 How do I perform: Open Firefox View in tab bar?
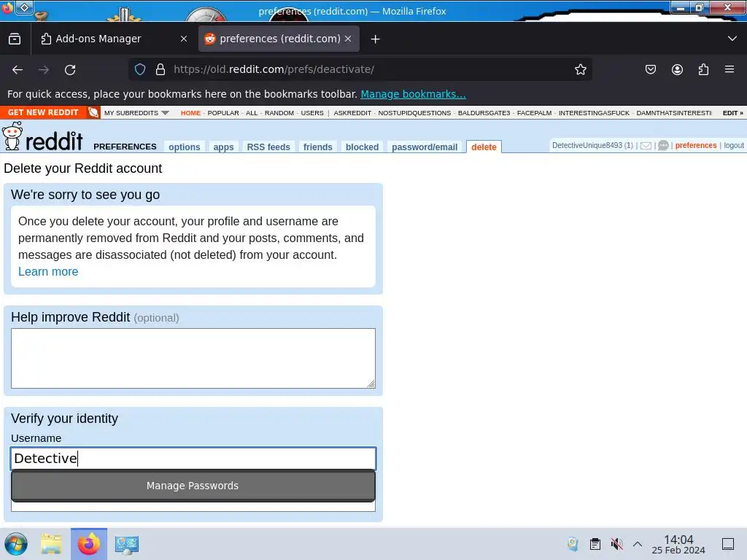click(x=15, y=39)
